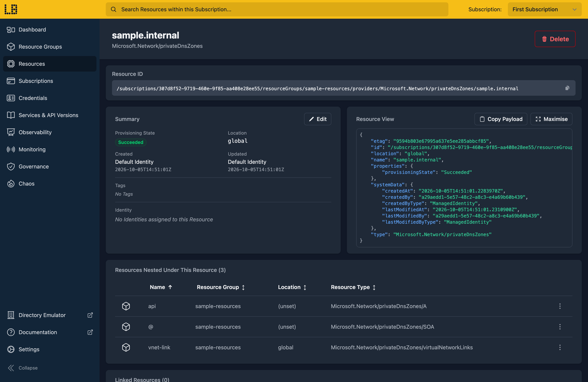Click the search magnifier icon

(x=113, y=9)
